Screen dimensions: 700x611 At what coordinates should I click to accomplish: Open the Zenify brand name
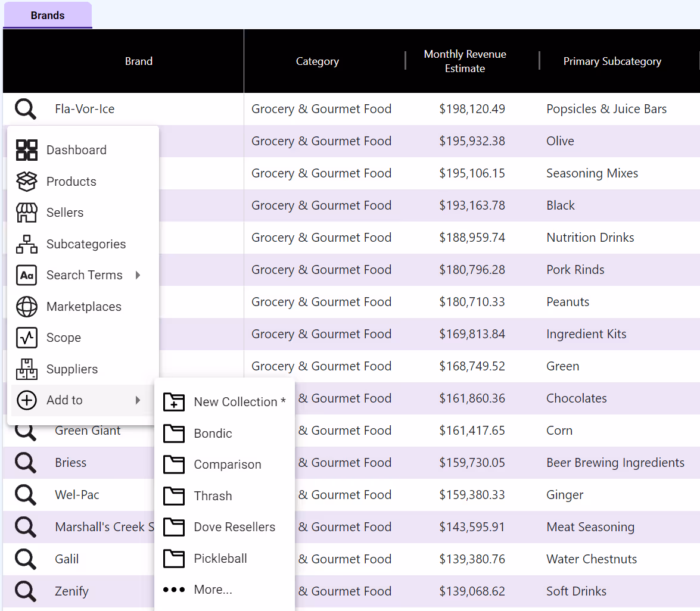tap(71, 591)
